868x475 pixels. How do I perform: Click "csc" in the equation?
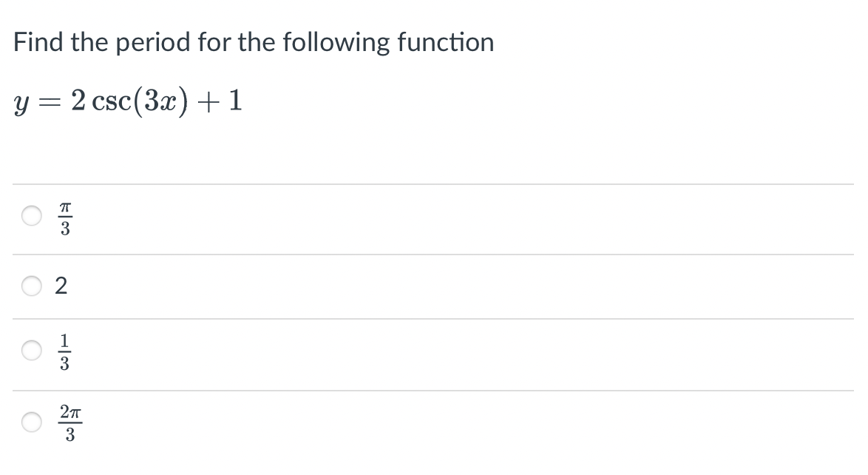[x=112, y=101]
